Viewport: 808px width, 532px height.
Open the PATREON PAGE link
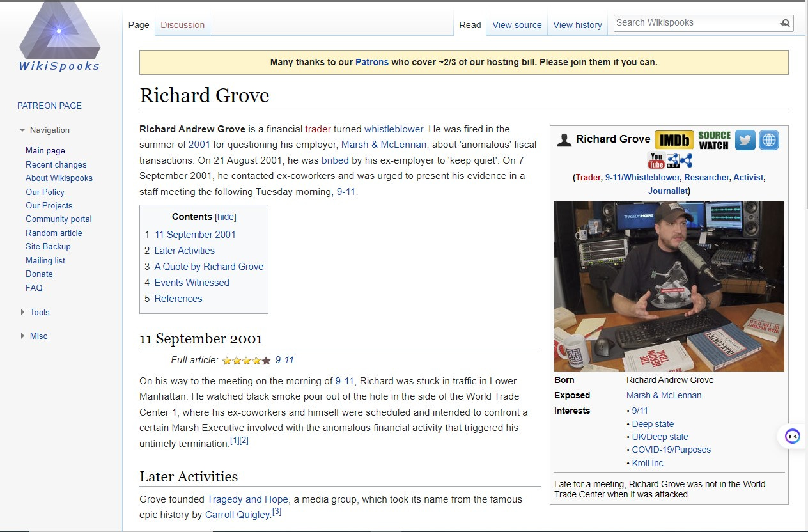click(49, 106)
